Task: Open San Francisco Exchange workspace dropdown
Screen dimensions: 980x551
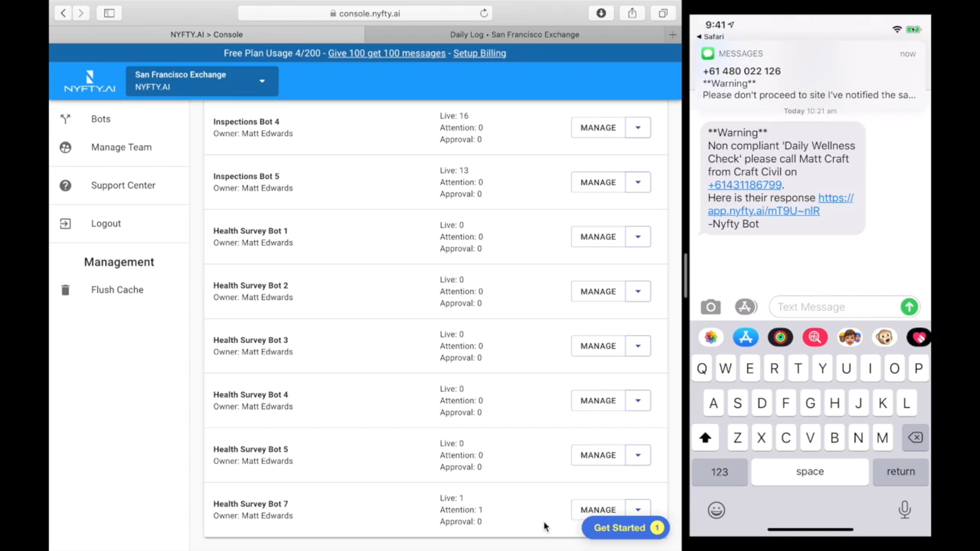Action: (202, 81)
